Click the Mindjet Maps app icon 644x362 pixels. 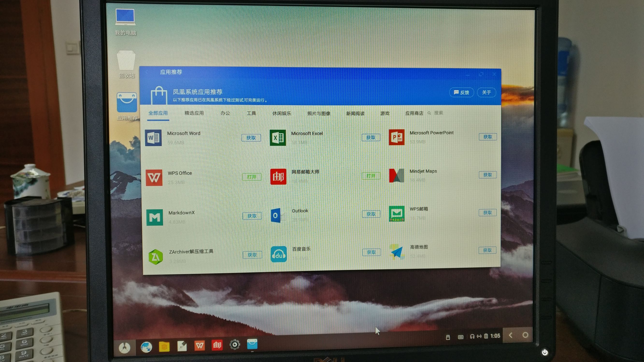click(396, 175)
